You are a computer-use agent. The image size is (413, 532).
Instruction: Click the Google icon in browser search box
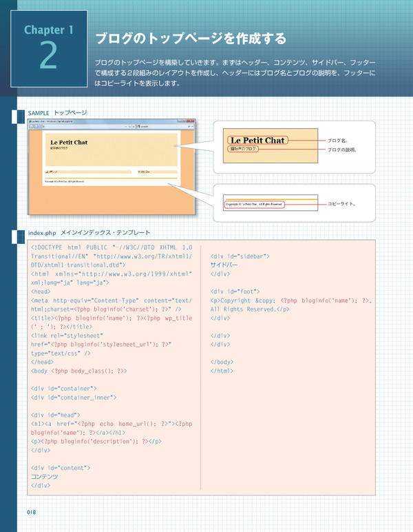pos(138,127)
